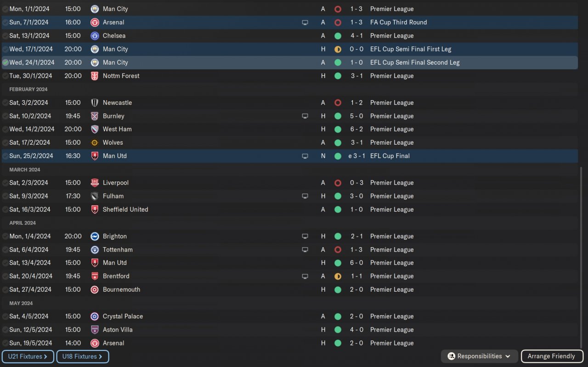Click the TV icon on EFL Cup Final row

[x=305, y=156]
